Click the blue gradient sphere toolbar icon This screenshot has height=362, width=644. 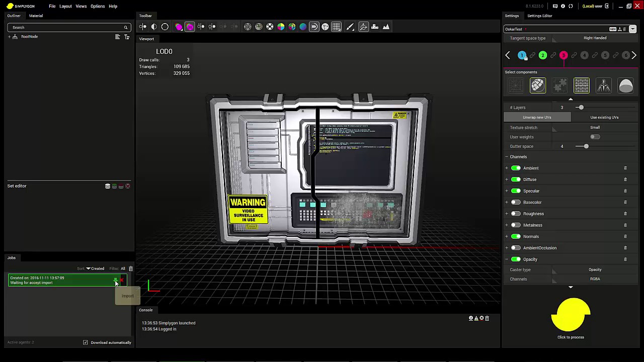point(303,27)
